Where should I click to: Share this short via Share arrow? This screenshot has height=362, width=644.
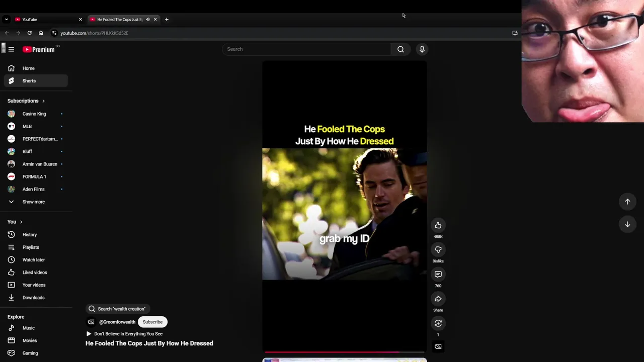[x=438, y=299]
